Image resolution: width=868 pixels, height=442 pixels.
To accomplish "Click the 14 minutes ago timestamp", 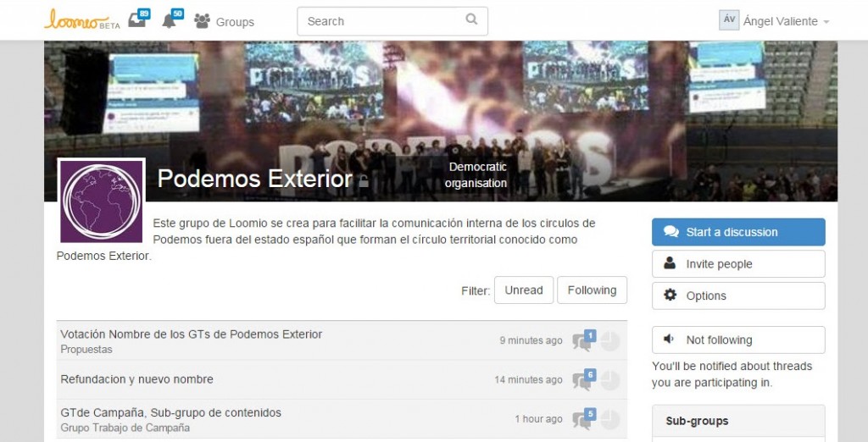I will click(x=528, y=379).
